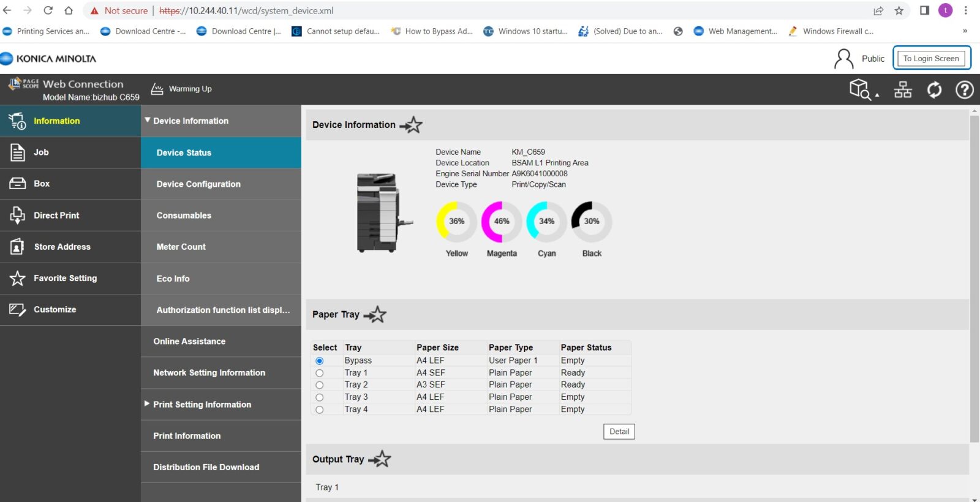Select the Tray 2 radio button

(x=319, y=385)
